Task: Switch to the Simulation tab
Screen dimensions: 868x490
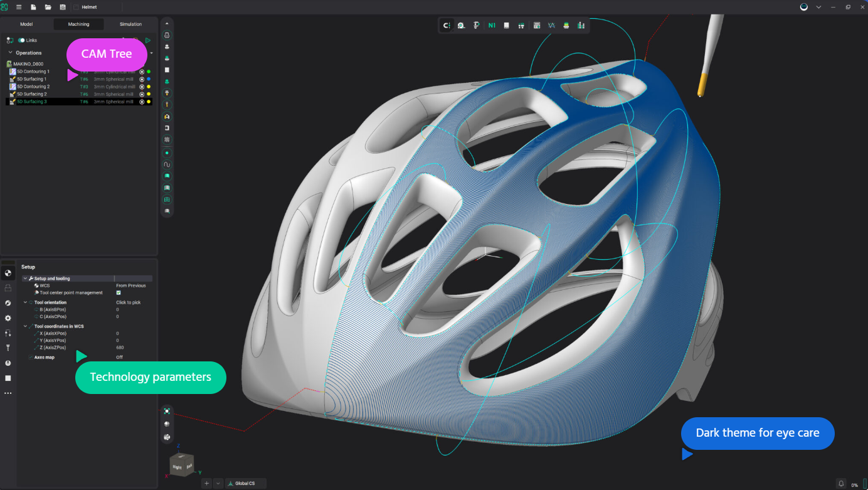Action: 130,24
